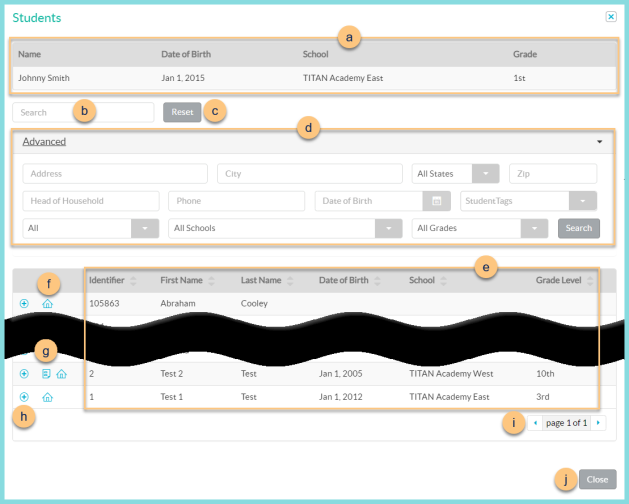Click first name Test 1

172,397
